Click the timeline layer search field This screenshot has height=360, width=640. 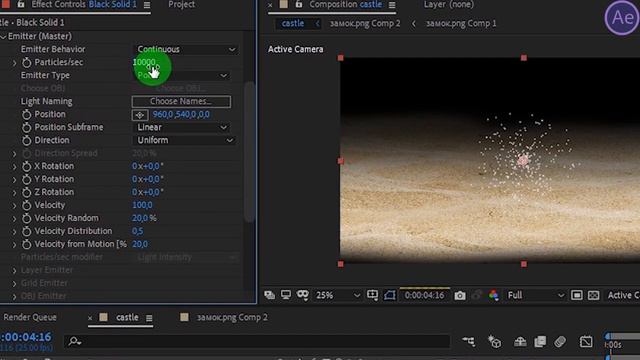click(257, 341)
